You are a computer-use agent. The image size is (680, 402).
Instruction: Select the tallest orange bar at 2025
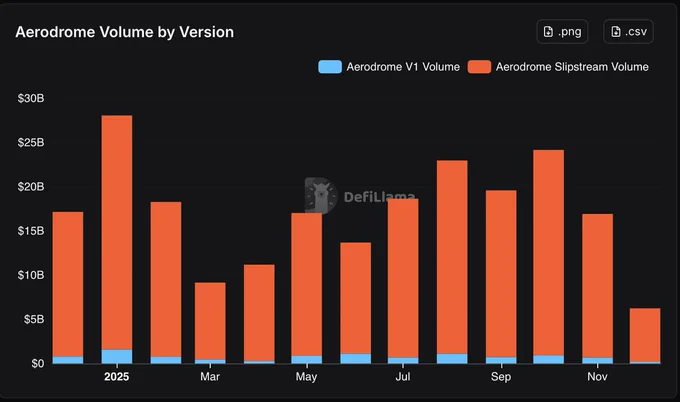pos(117,232)
